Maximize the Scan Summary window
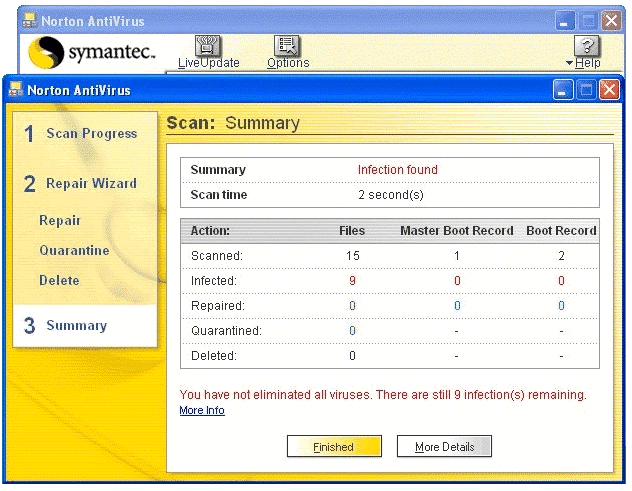Viewport: 632px width, 491px height. [587, 90]
